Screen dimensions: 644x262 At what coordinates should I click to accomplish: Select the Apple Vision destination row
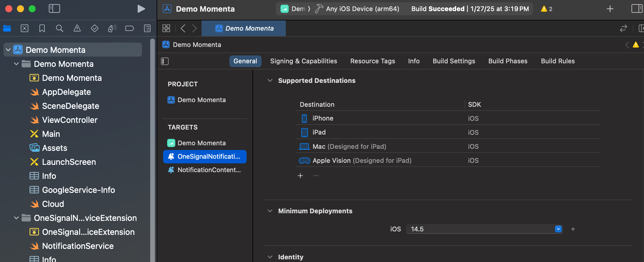point(447,160)
